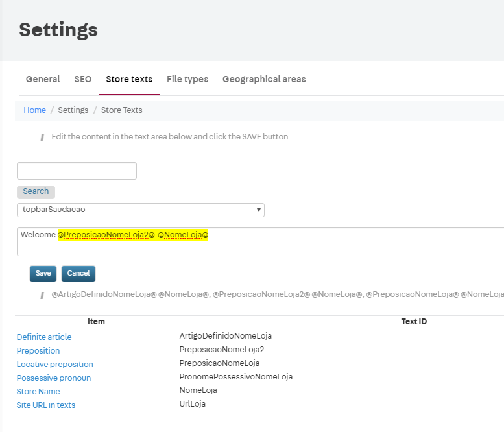504x432 pixels.
Task: Cancel the text edit
Action: (x=78, y=274)
